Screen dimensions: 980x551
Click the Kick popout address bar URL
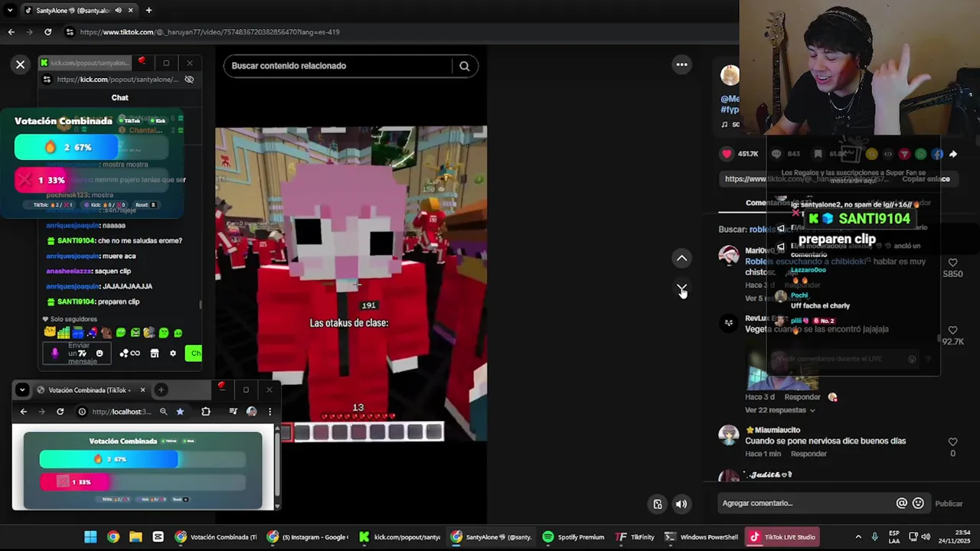(117, 80)
